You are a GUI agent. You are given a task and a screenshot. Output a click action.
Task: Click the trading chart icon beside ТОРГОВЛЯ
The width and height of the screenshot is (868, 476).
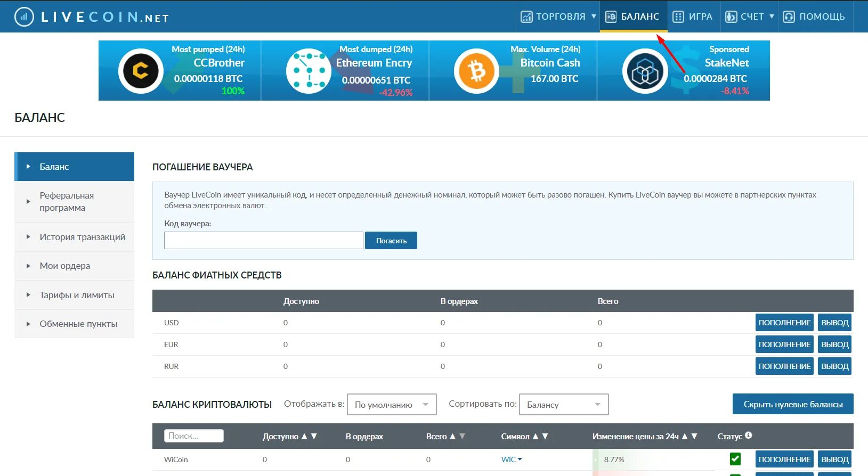click(526, 17)
